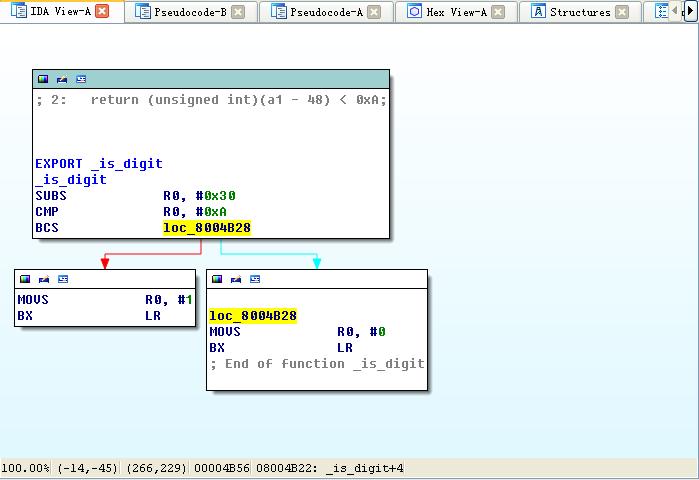This screenshot has height=480, width=699.
Task: Click the _is_digit function label
Action: coord(71,180)
